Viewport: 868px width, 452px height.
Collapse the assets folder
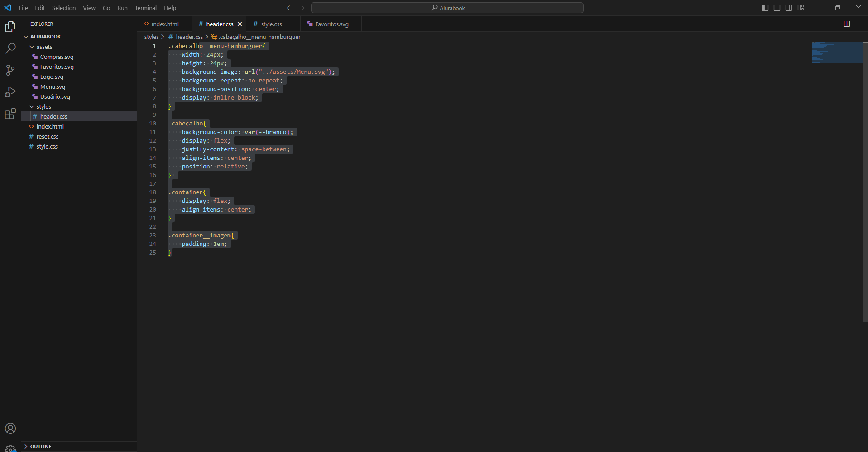coord(32,47)
